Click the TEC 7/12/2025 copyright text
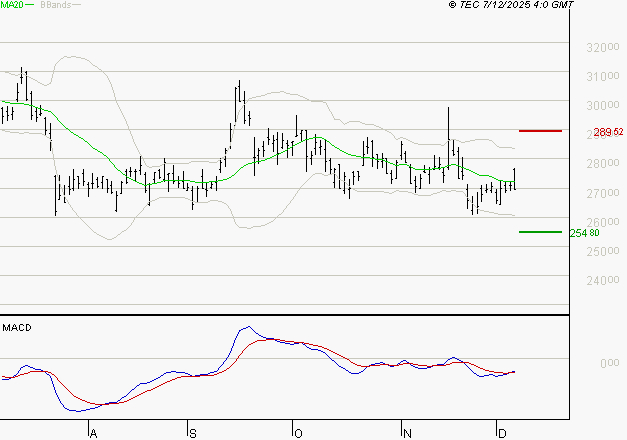 point(511,4)
